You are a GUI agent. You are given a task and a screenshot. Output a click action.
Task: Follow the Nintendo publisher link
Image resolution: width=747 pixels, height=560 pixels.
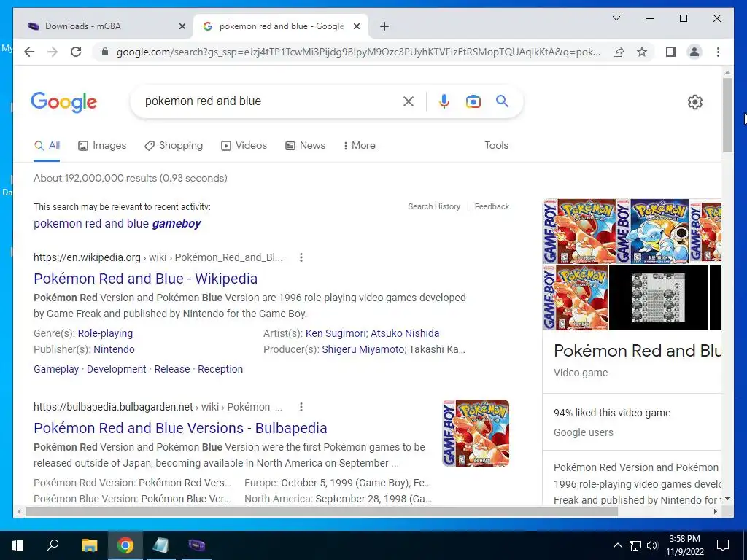click(x=114, y=349)
